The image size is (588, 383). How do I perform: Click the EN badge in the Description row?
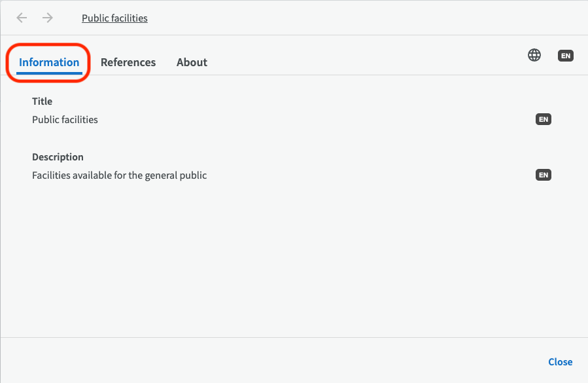point(543,175)
